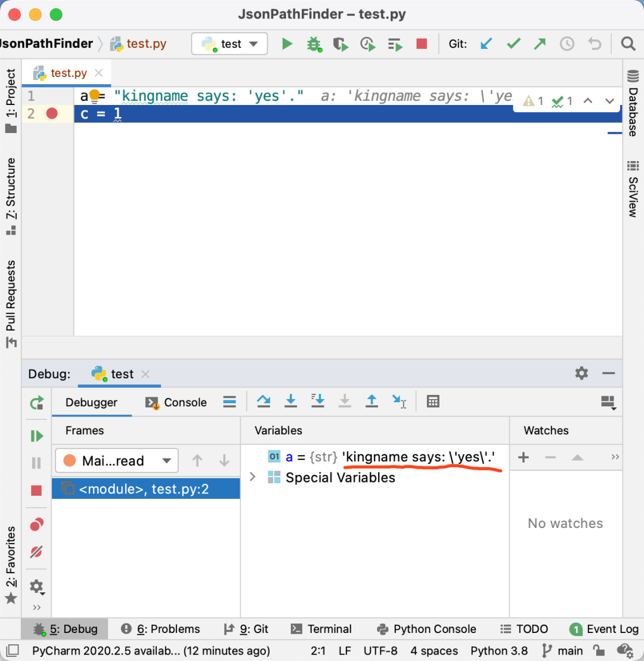644x661 pixels.
Task: Click Step Into My Code icon
Action: pos(318,401)
